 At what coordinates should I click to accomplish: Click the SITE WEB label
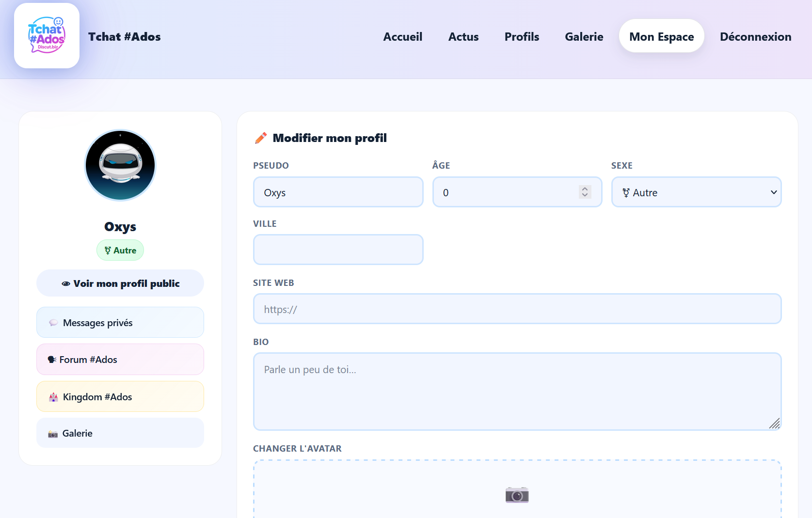[x=273, y=283]
